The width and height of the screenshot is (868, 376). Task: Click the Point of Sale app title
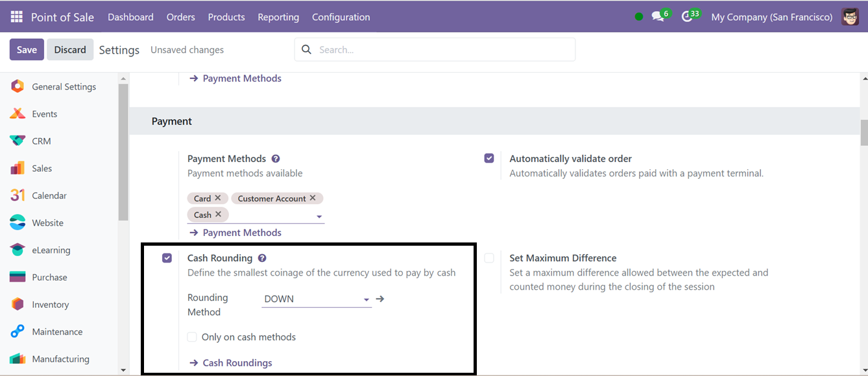[x=62, y=17]
